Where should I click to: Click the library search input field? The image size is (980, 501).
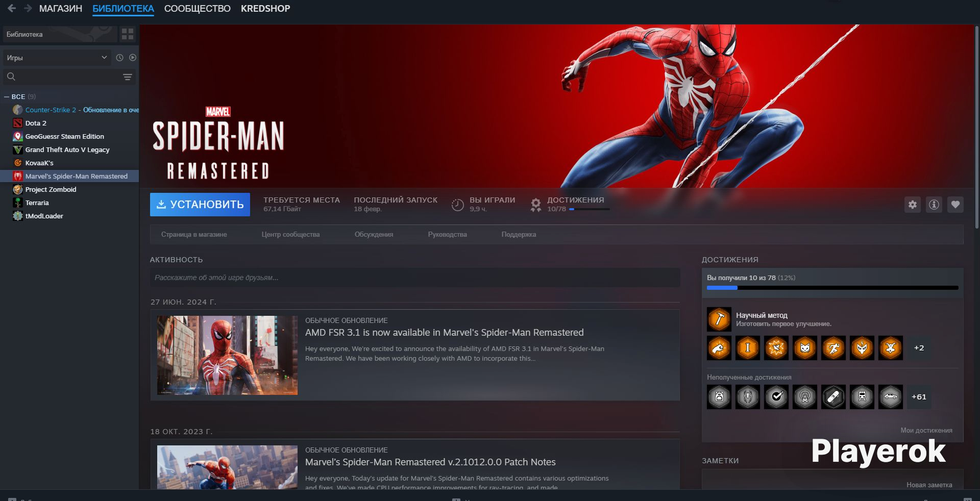click(69, 77)
